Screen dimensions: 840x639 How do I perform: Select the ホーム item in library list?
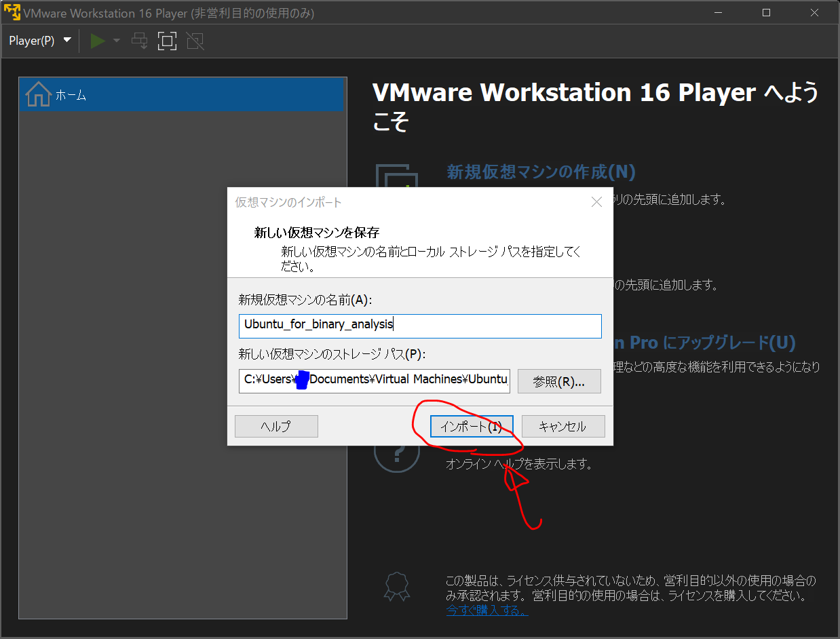[183, 95]
